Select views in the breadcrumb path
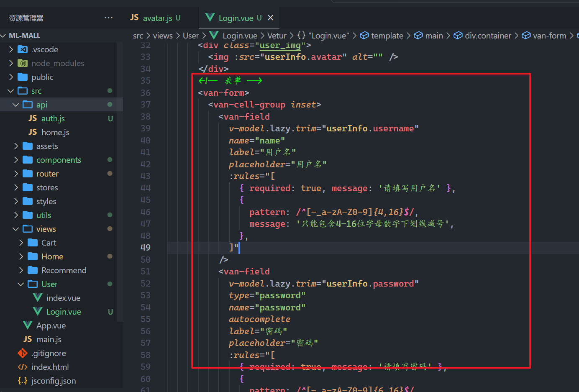Screen dimensions: 579x392 (x=163, y=36)
